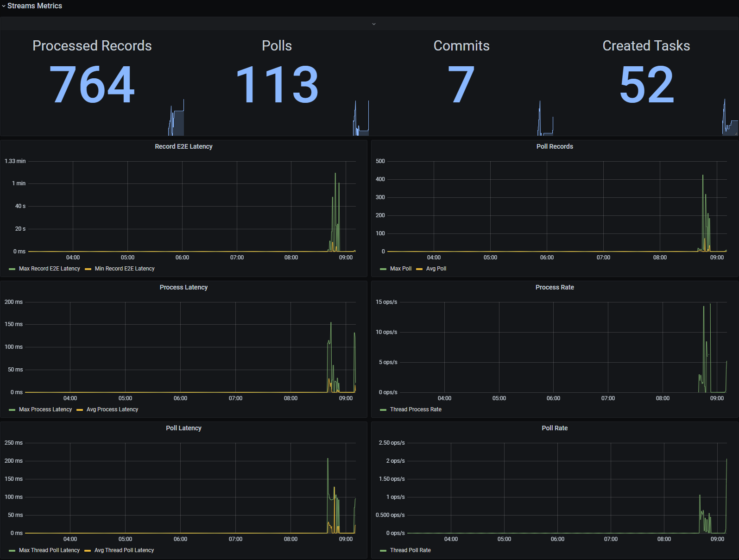This screenshot has height=560, width=739.
Task: Toggle the Max Poll legend series
Action: click(x=401, y=269)
